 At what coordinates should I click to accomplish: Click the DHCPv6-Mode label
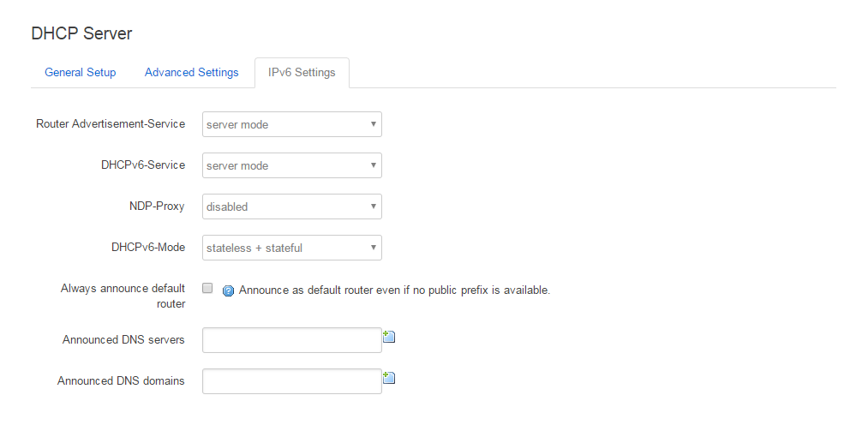[x=147, y=248]
